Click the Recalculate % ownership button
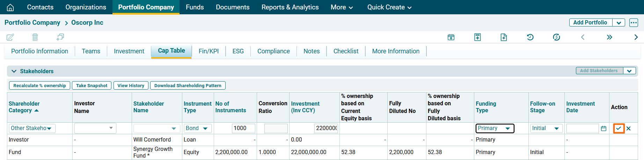The image size is (644, 160). [x=39, y=85]
